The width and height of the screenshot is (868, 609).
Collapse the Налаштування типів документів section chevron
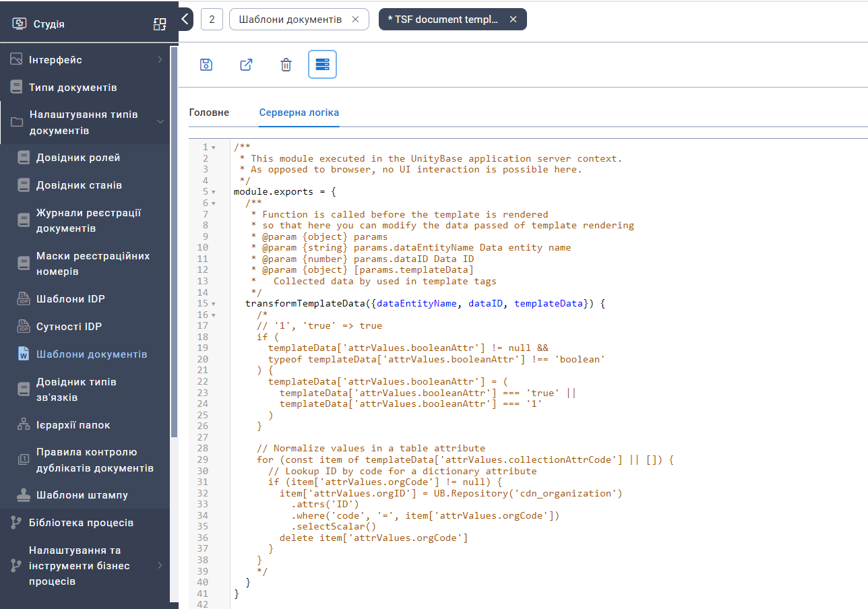[160, 122]
